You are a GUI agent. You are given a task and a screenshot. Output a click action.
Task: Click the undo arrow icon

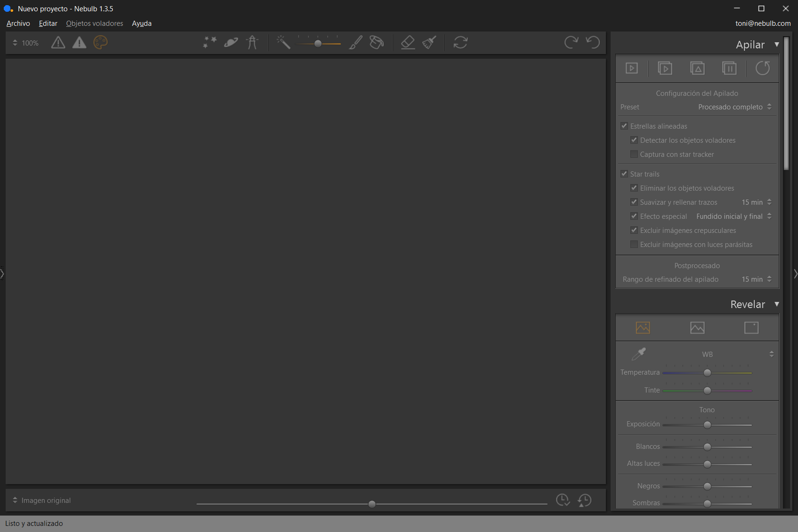(593, 43)
